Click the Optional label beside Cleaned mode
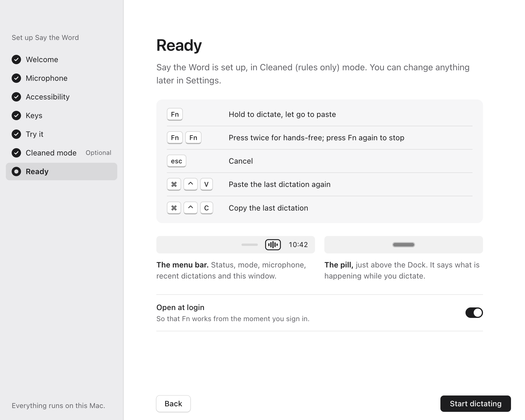This screenshot has width=525, height=420. pyautogui.click(x=98, y=153)
